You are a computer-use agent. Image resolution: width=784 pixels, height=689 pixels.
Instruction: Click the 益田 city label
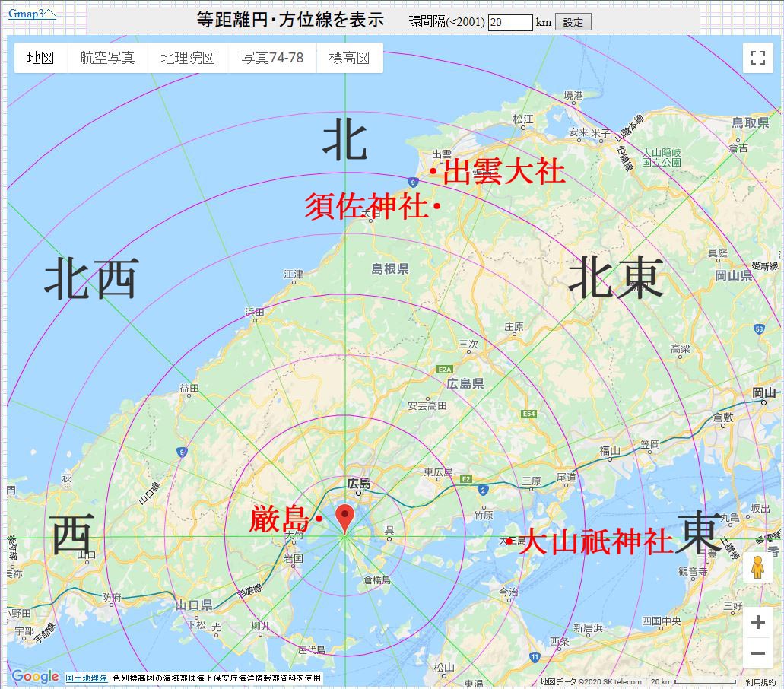click(189, 388)
